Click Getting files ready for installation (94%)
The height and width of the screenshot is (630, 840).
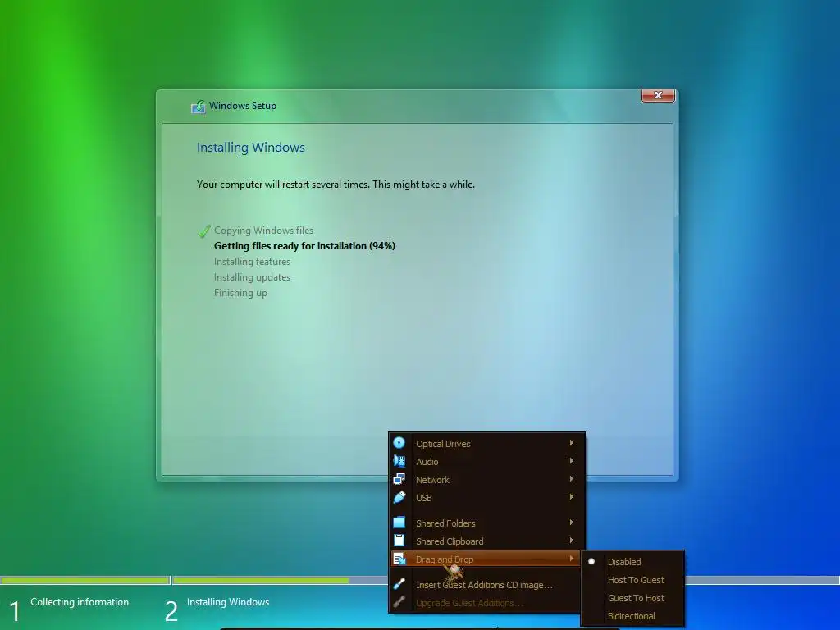pos(304,246)
